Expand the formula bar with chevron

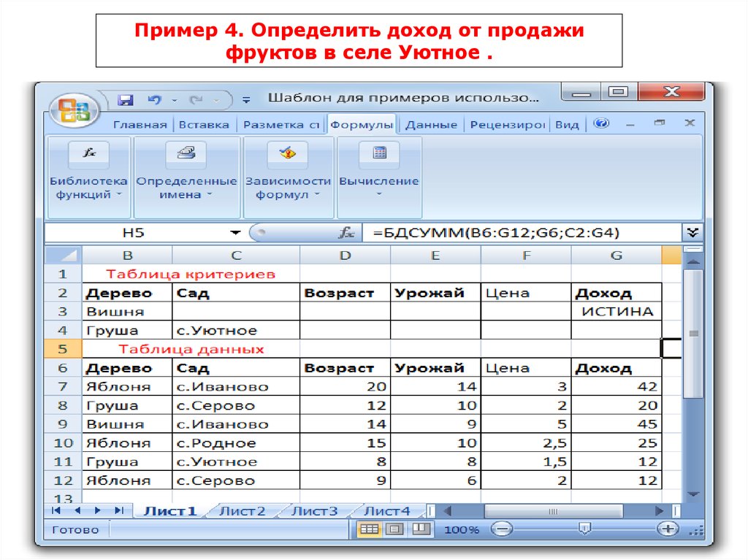[692, 232]
